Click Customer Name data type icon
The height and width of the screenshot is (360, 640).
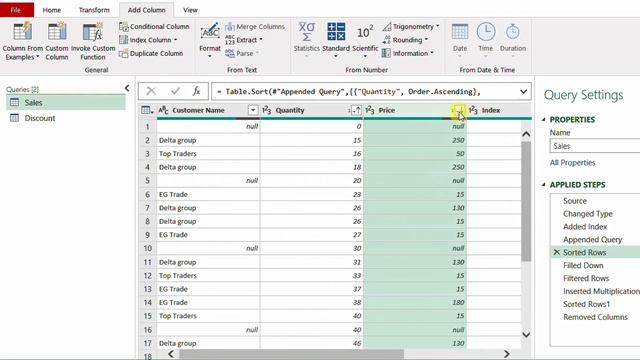[x=163, y=110]
